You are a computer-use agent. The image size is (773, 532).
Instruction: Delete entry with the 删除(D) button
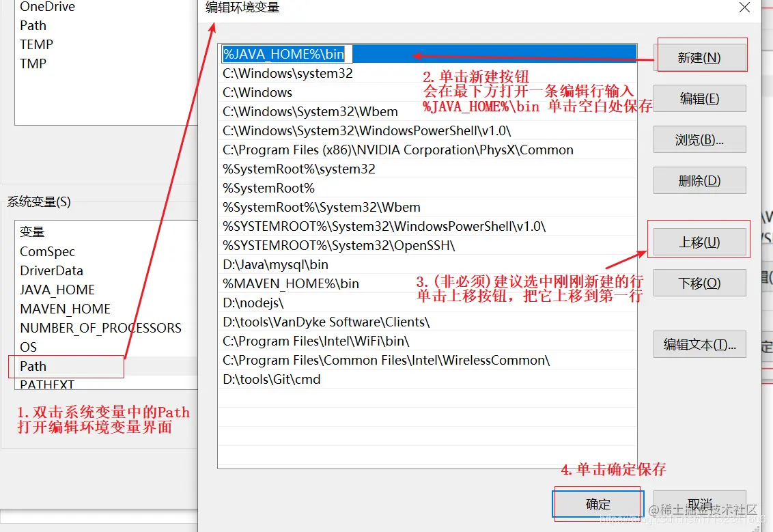(x=699, y=180)
